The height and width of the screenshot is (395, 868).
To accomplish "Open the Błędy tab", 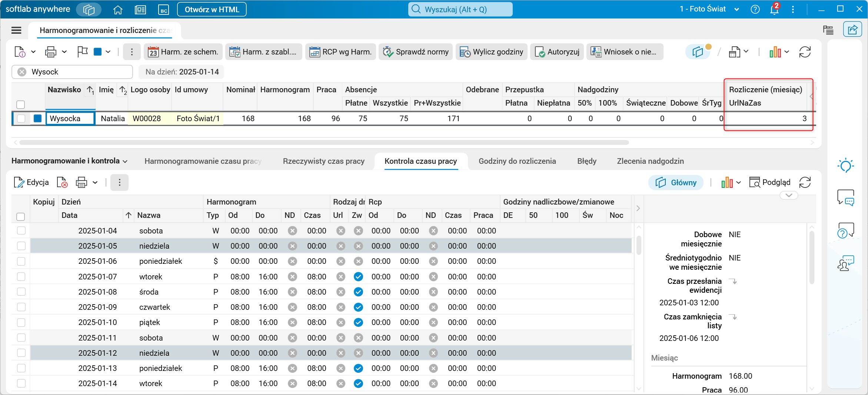I will coord(587,161).
